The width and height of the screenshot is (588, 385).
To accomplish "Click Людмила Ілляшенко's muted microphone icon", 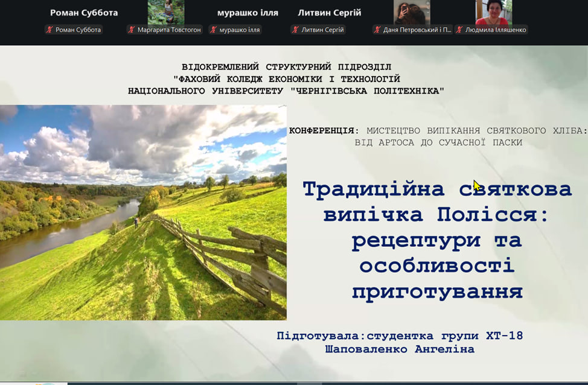I will coord(459,30).
